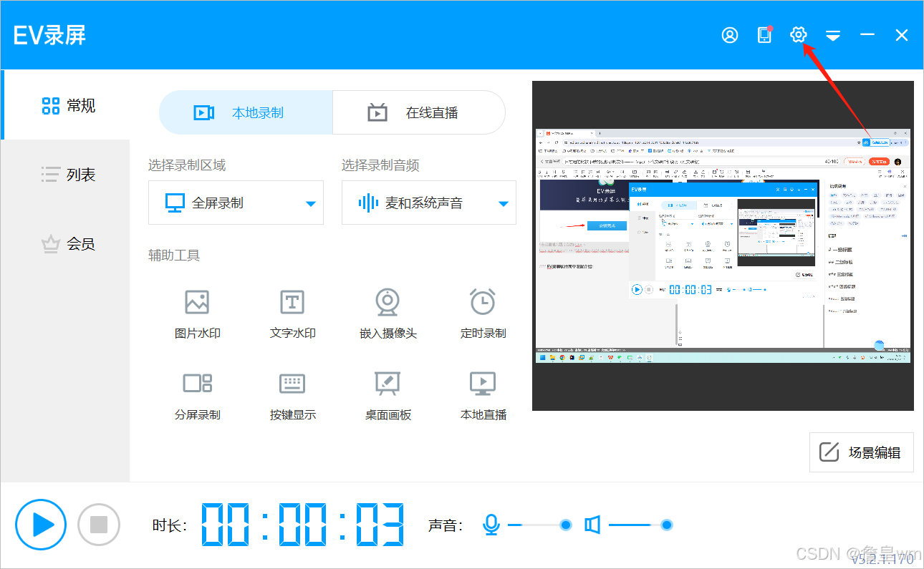Open the 本地直播 tool
924x569 pixels.
point(483,395)
